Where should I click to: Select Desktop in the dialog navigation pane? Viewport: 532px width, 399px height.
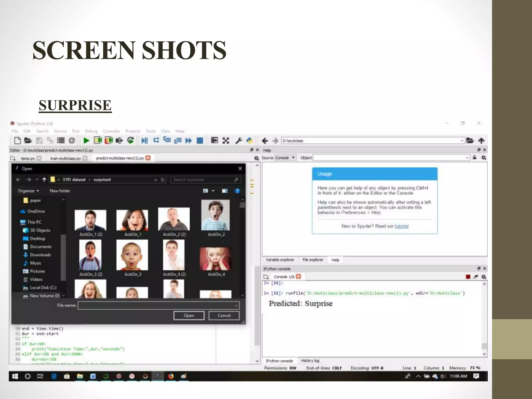37,238
